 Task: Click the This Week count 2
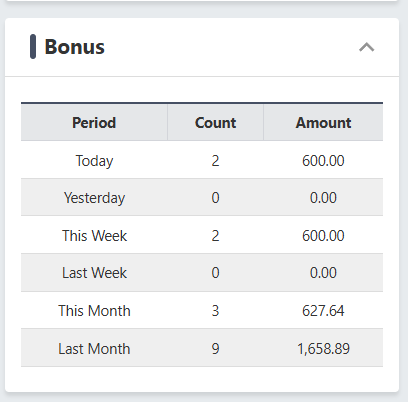[x=215, y=236]
